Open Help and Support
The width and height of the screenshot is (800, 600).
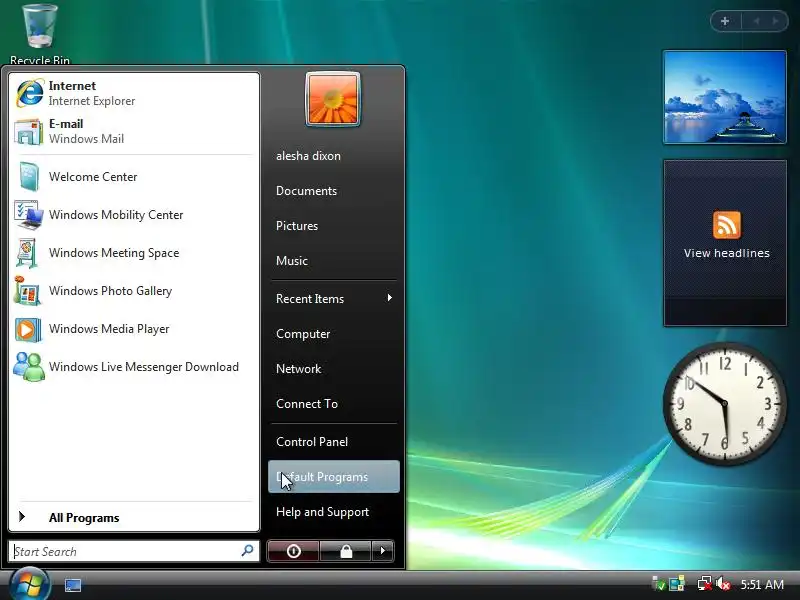point(322,512)
